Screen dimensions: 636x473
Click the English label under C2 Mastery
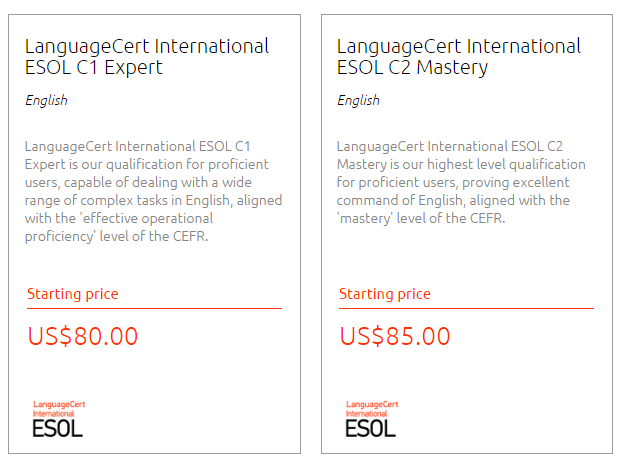click(x=358, y=100)
